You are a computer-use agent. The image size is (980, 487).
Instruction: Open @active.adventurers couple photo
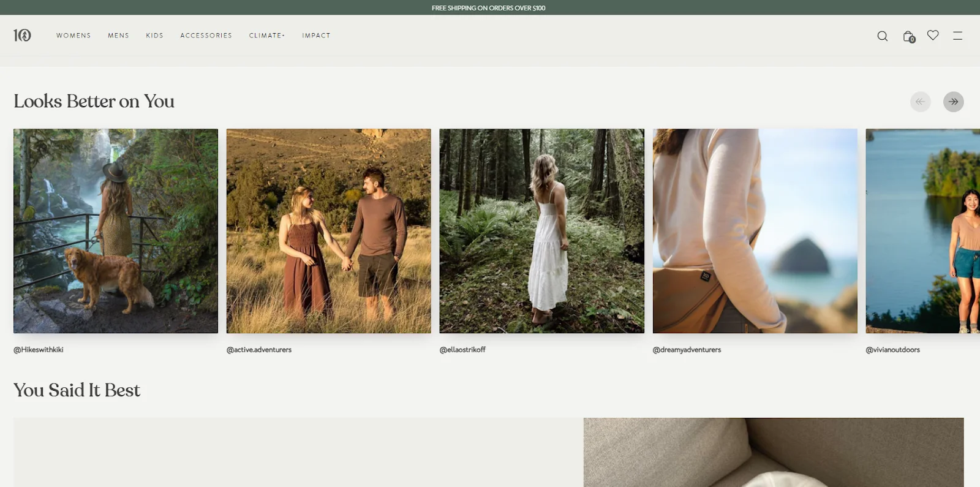tap(329, 231)
